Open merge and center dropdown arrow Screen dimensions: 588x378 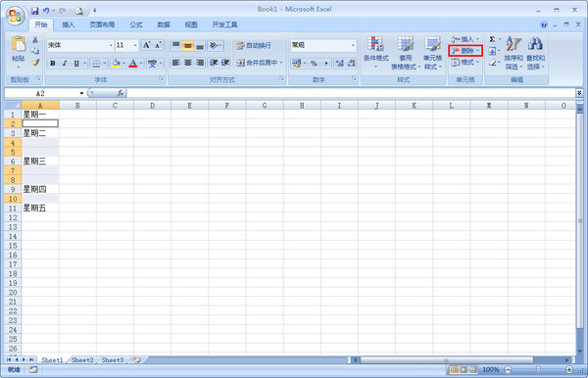click(x=281, y=63)
